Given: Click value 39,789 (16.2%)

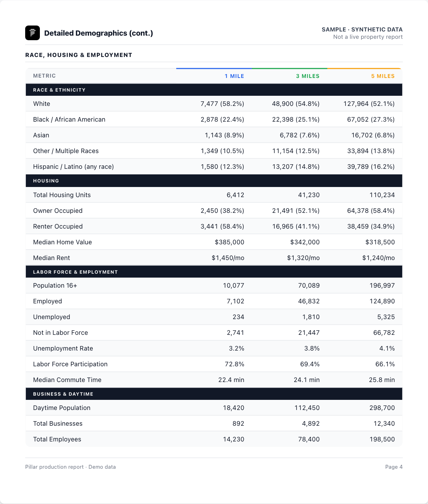Looking at the screenshot, I should click(x=371, y=167).
